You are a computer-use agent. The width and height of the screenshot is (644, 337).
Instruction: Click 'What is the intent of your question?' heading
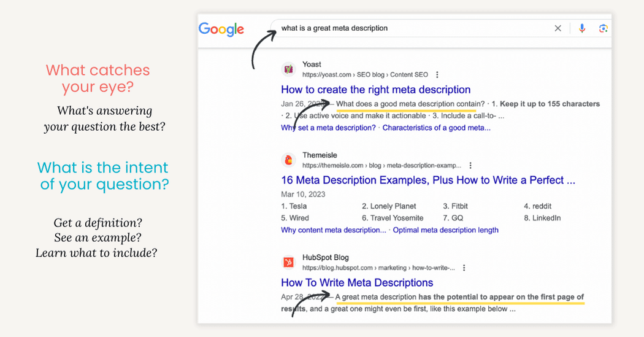point(103,176)
